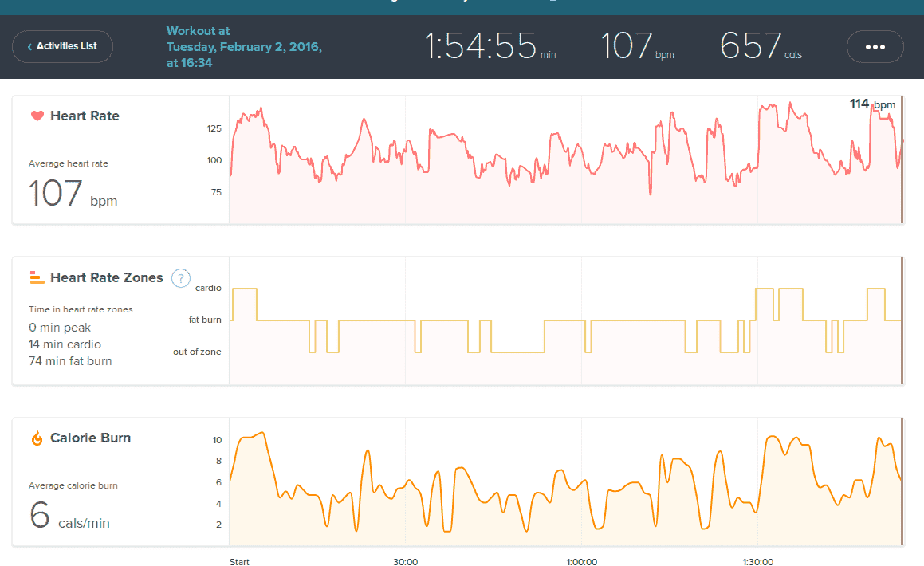Image resolution: width=924 pixels, height=566 pixels.
Task: Click the Calorie Burn panel title
Action: 90,438
